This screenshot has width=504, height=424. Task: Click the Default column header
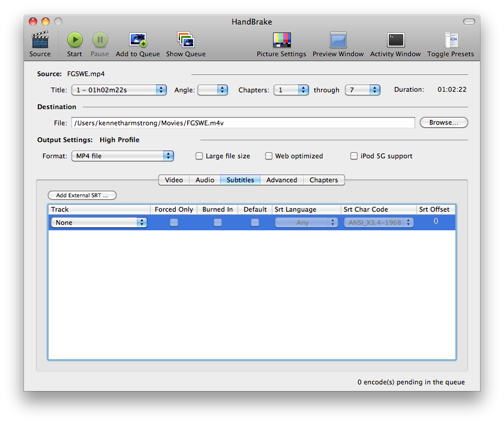255,209
